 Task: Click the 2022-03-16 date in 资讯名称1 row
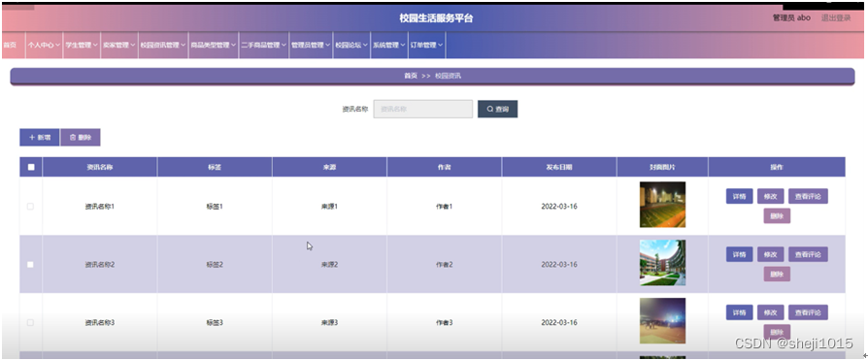[x=559, y=207]
